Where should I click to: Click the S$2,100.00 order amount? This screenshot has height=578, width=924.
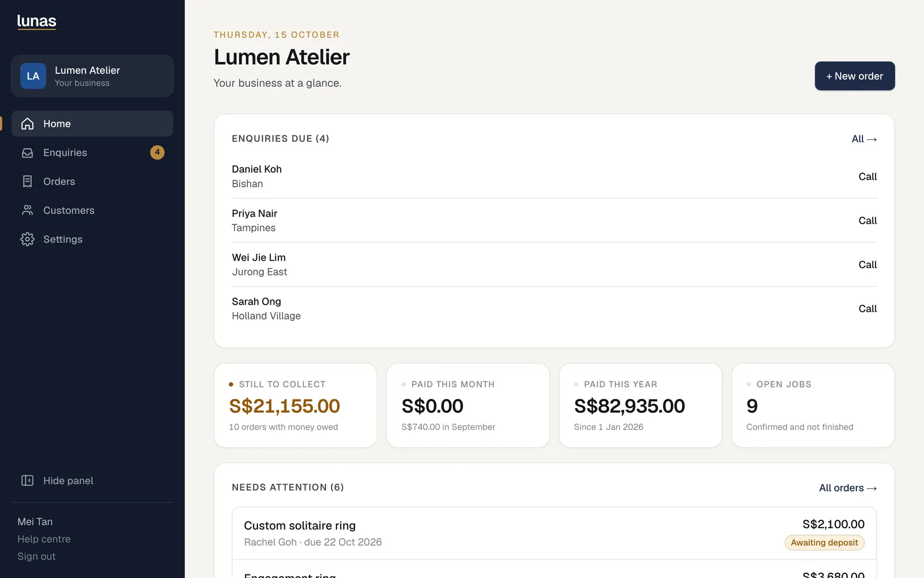[x=833, y=524]
